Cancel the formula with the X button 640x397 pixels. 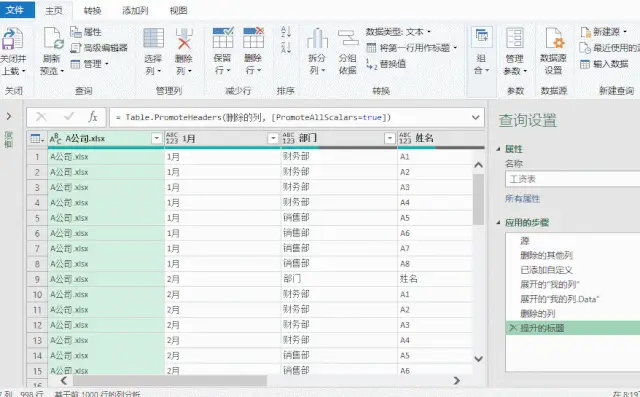pos(41,118)
